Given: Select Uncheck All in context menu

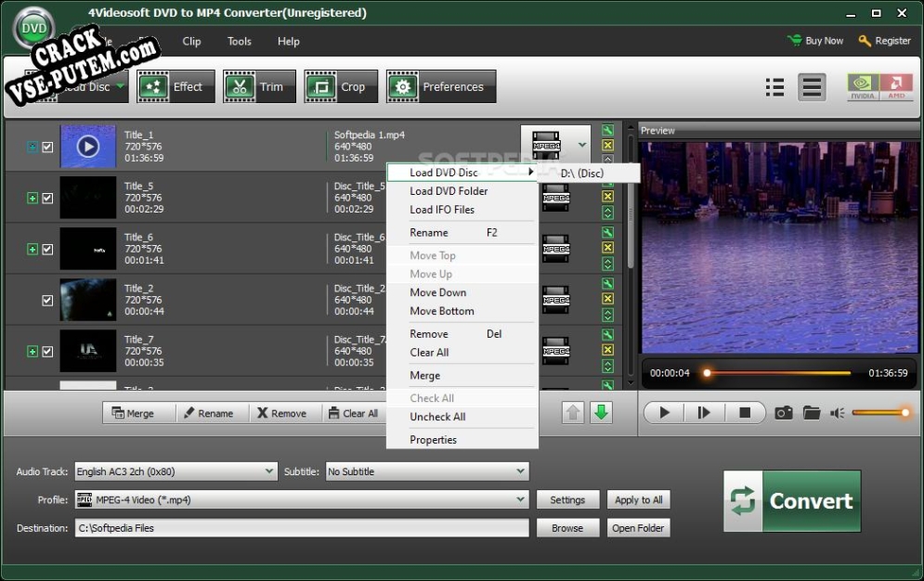Looking at the screenshot, I should point(462,417).
